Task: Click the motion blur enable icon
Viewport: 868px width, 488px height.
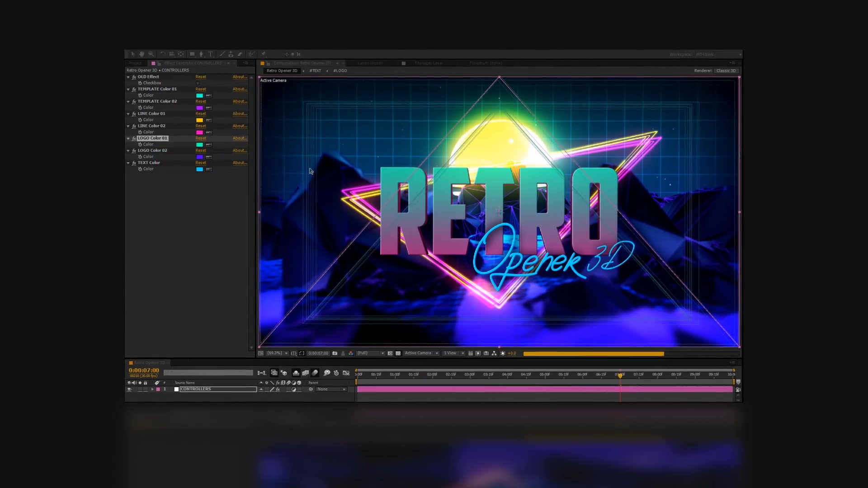Action: pos(315,373)
